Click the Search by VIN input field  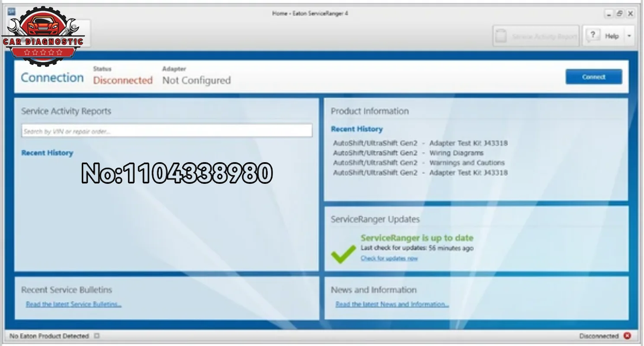click(x=167, y=130)
